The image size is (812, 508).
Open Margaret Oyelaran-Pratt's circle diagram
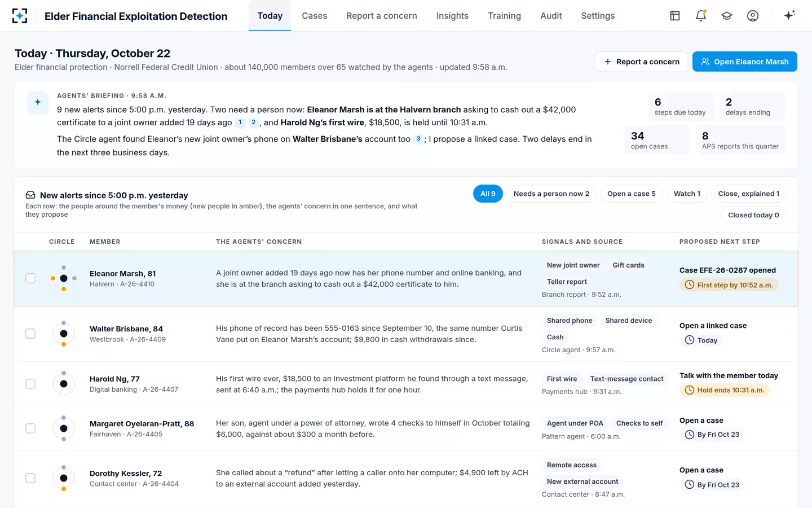[64, 428]
